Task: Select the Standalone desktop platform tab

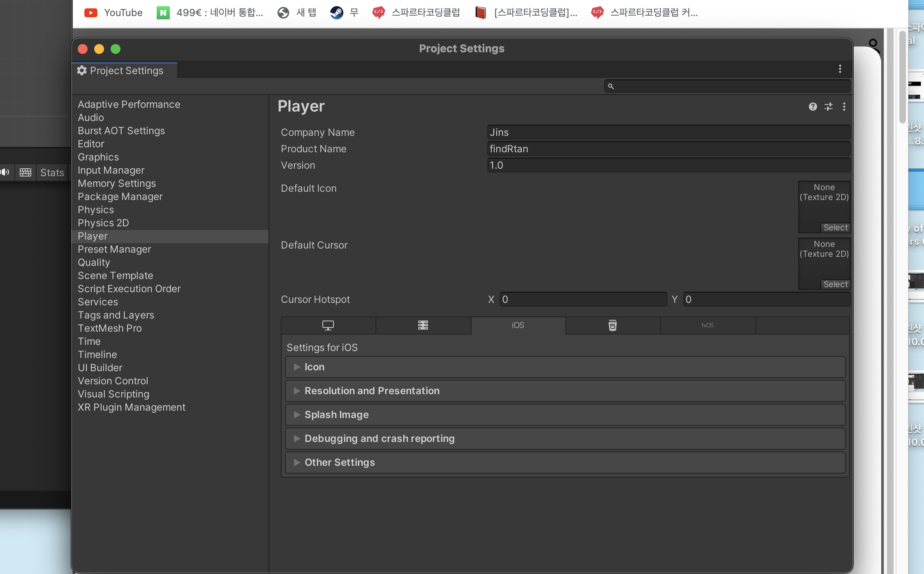Action: [x=328, y=325]
